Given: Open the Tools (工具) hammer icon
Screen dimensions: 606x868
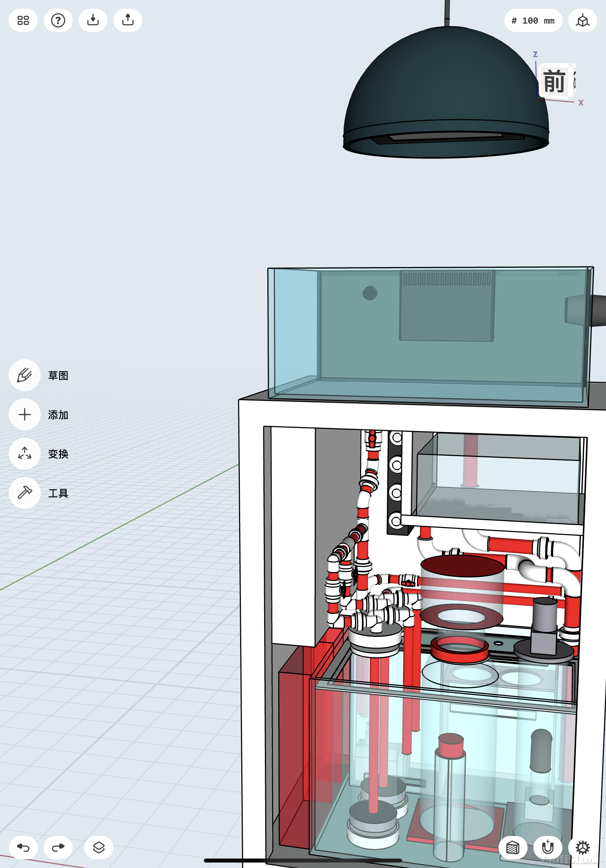Looking at the screenshot, I should point(25,493).
